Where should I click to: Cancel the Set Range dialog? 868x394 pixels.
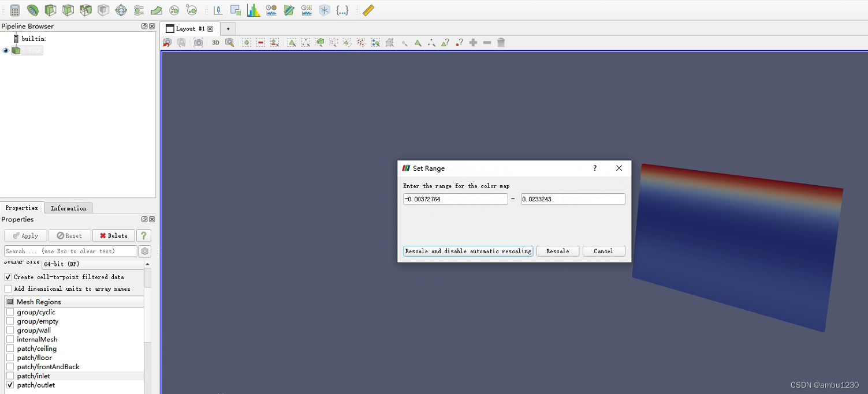tap(603, 251)
